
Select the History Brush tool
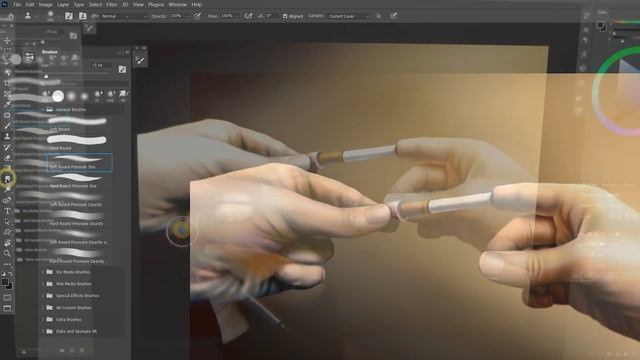7,147
